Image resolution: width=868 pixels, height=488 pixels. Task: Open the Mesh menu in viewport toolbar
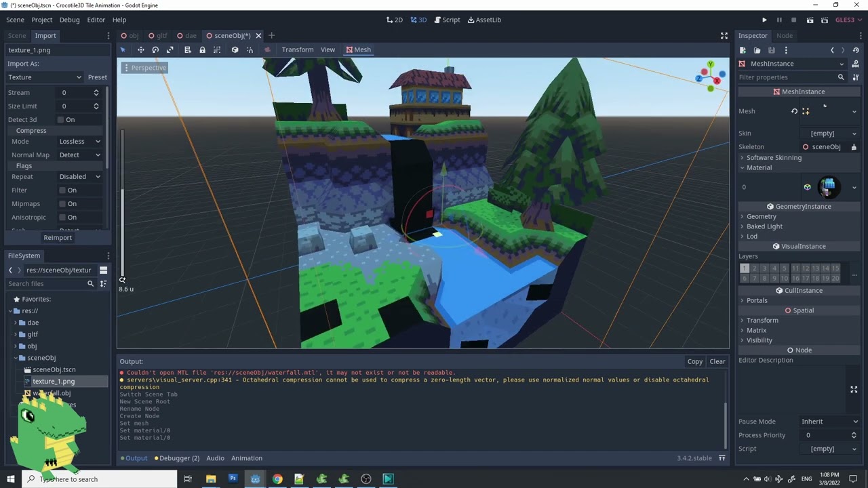point(359,49)
